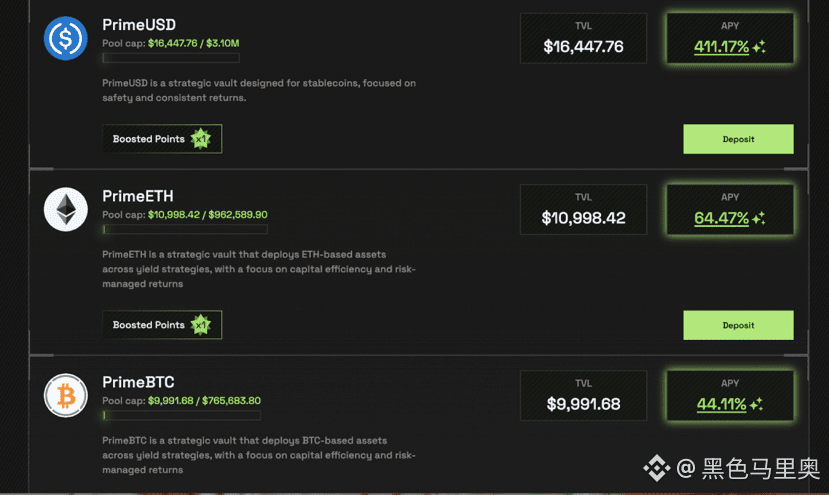Select the PrimeBTC TVL box

click(x=583, y=396)
